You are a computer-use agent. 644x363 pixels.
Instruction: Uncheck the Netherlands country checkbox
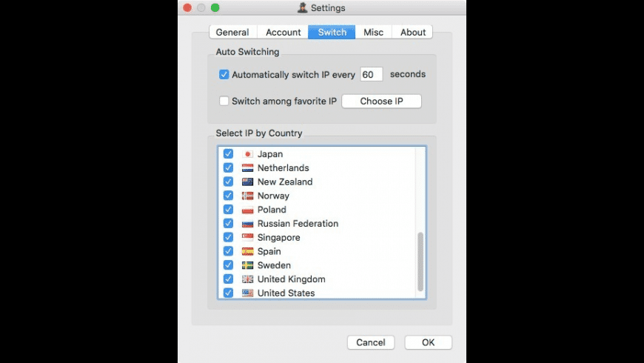click(x=228, y=167)
